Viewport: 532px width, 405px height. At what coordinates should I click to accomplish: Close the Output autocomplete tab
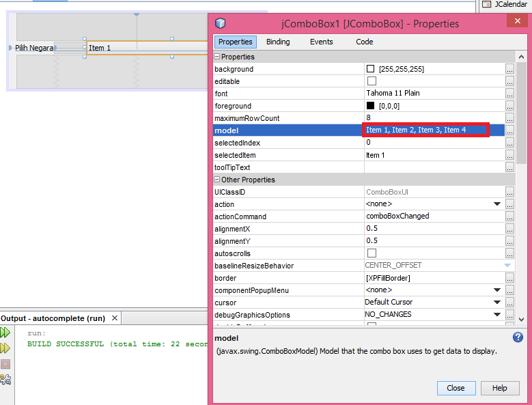pyautogui.click(x=115, y=318)
